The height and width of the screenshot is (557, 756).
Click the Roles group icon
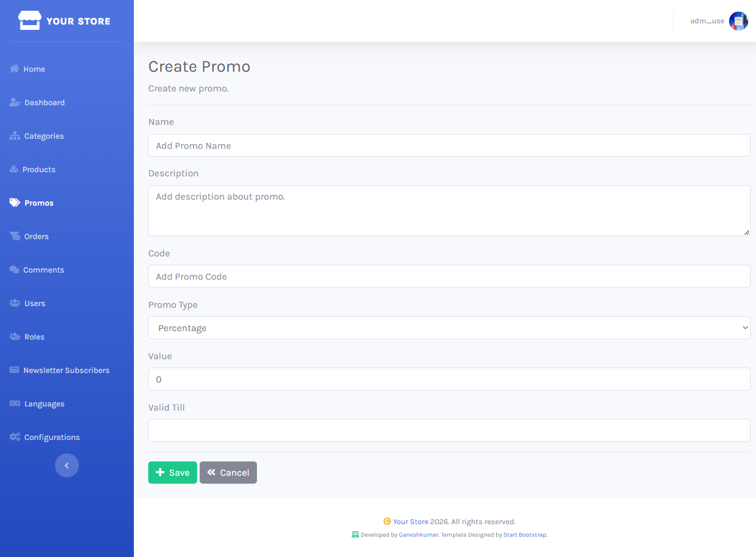coord(15,336)
